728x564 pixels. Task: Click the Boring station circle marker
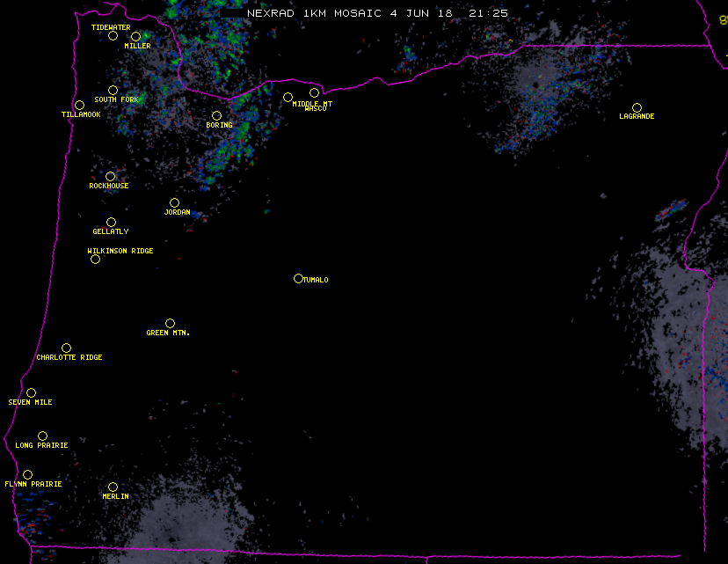click(216, 116)
